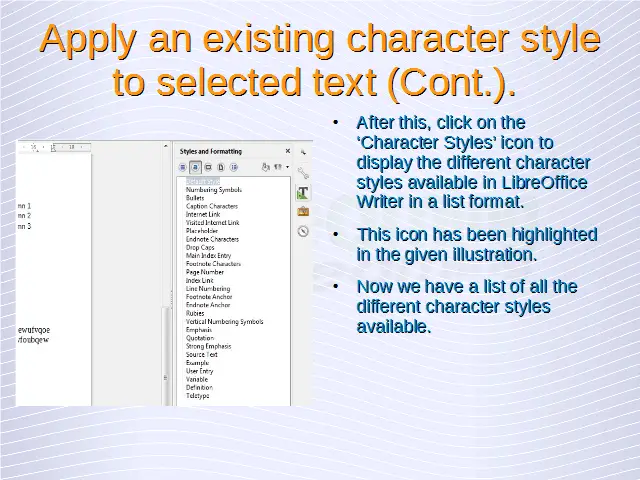Open the Page Styles icon

click(x=220, y=167)
